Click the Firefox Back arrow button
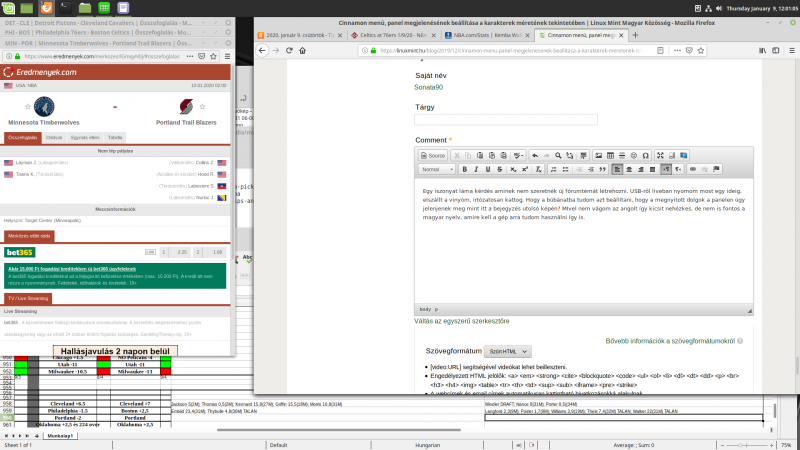Viewport: 800px width, 450px height. tap(262, 51)
